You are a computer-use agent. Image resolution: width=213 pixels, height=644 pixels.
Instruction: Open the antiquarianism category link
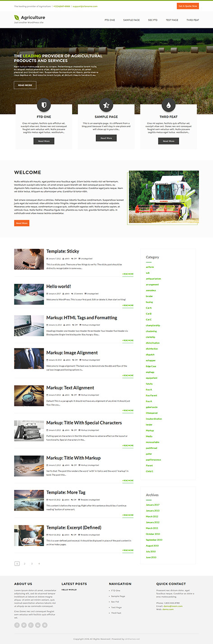(153, 279)
